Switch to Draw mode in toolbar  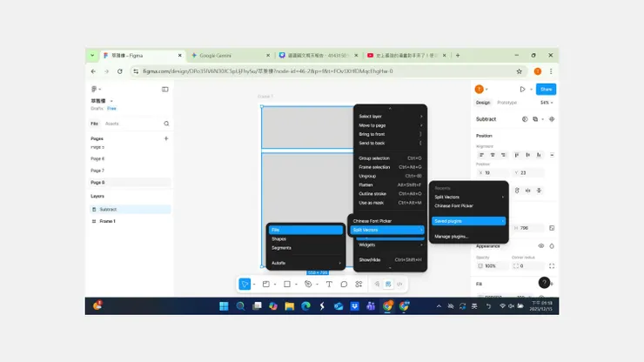[x=377, y=284]
